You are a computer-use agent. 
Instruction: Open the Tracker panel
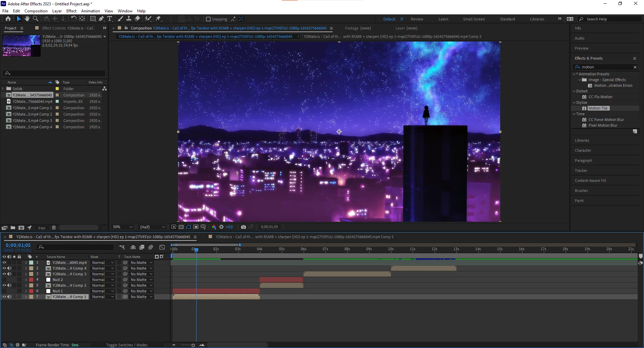pyautogui.click(x=581, y=170)
